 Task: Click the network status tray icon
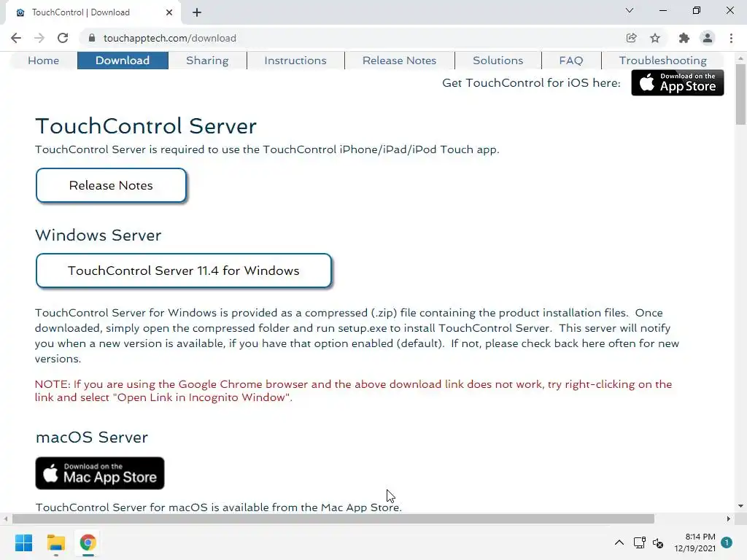point(639,542)
